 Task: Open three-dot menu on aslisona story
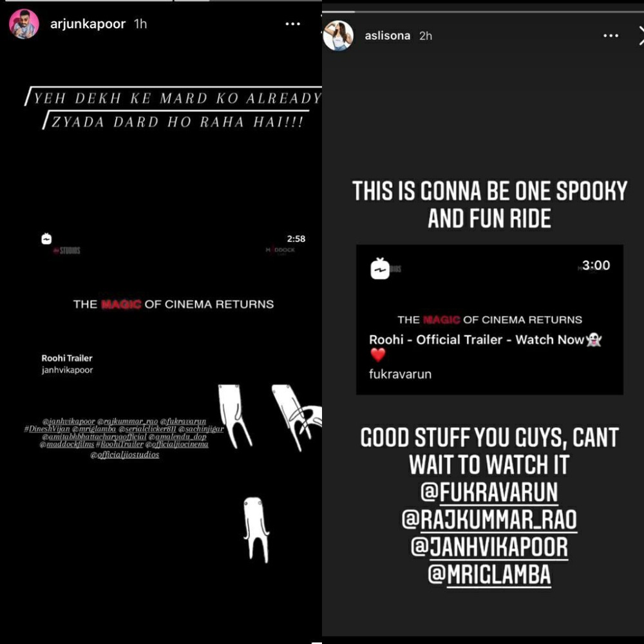[611, 35]
